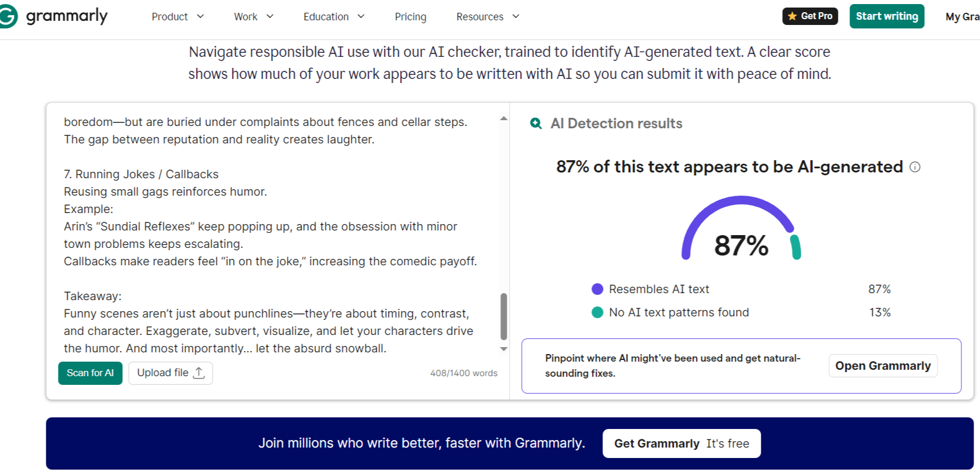Click the Start writing button
The height and width of the screenshot is (476, 980).
pos(887,16)
